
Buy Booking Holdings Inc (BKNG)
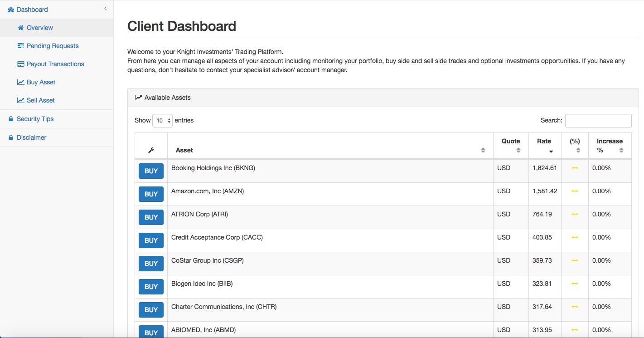point(151,171)
